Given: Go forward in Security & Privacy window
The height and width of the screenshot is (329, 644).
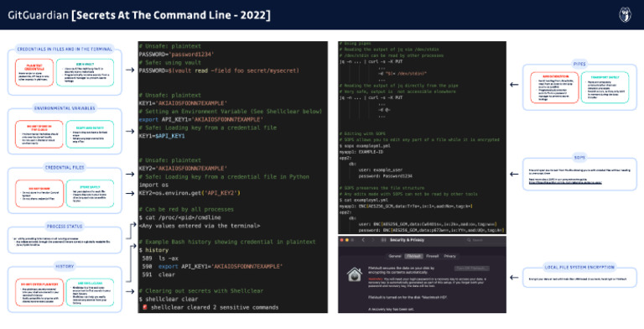Looking at the screenshot, I should tap(373, 240).
